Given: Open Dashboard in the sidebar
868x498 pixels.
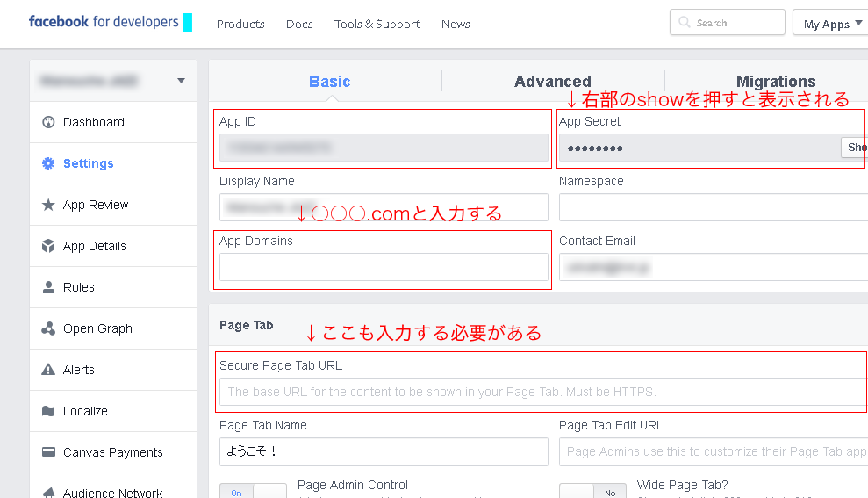Looking at the screenshot, I should (x=113, y=122).
